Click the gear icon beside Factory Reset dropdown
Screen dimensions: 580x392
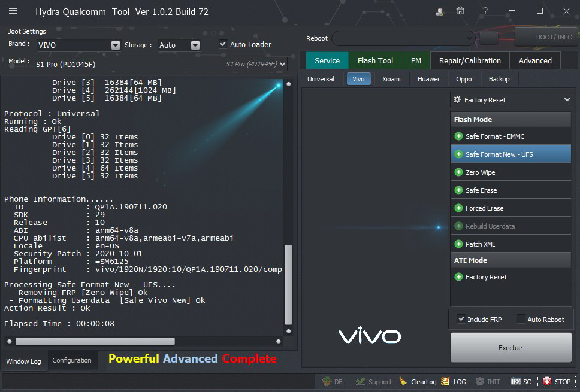pos(457,99)
